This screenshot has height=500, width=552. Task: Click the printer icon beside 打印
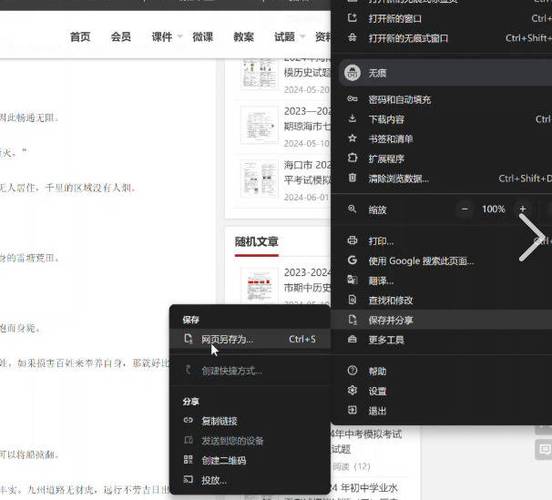(x=352, y=240)
